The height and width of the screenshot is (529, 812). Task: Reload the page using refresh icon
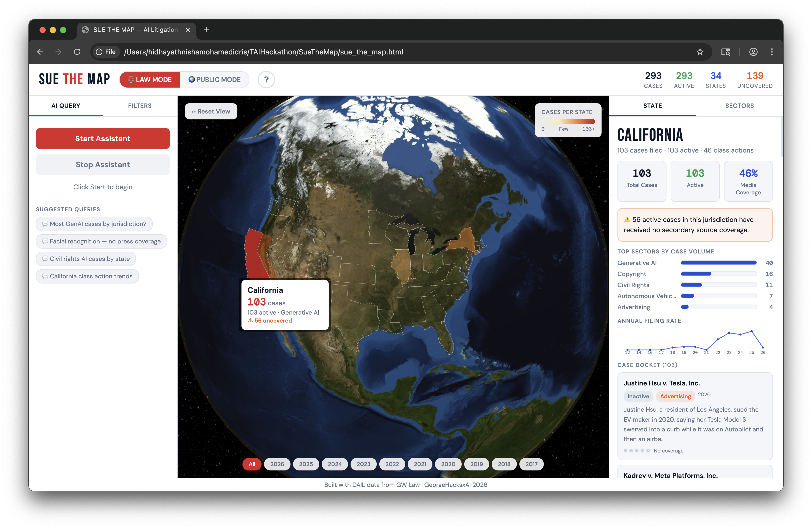(77, 52)
